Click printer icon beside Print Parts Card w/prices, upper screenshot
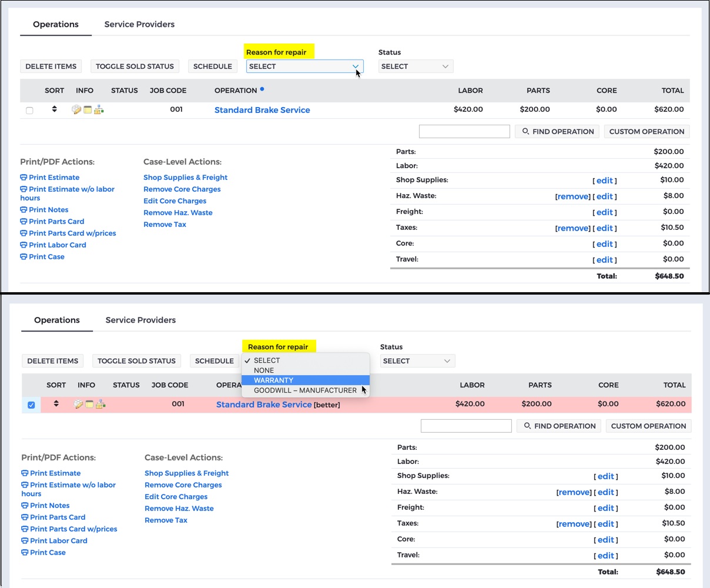Viewport: 710px width, 588px height. 24,233
